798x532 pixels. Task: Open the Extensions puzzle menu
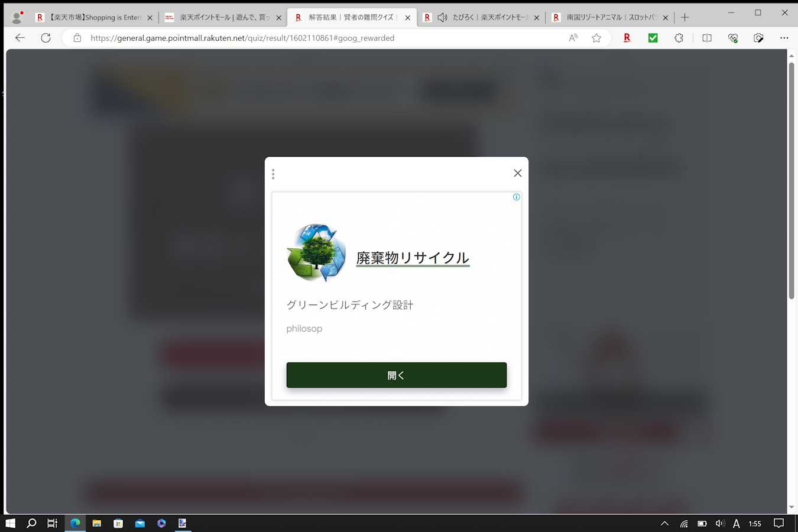(679, 38)
